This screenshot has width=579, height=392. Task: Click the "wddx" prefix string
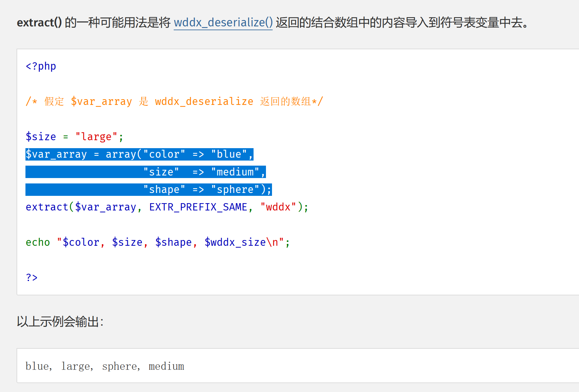click(278, 207)
